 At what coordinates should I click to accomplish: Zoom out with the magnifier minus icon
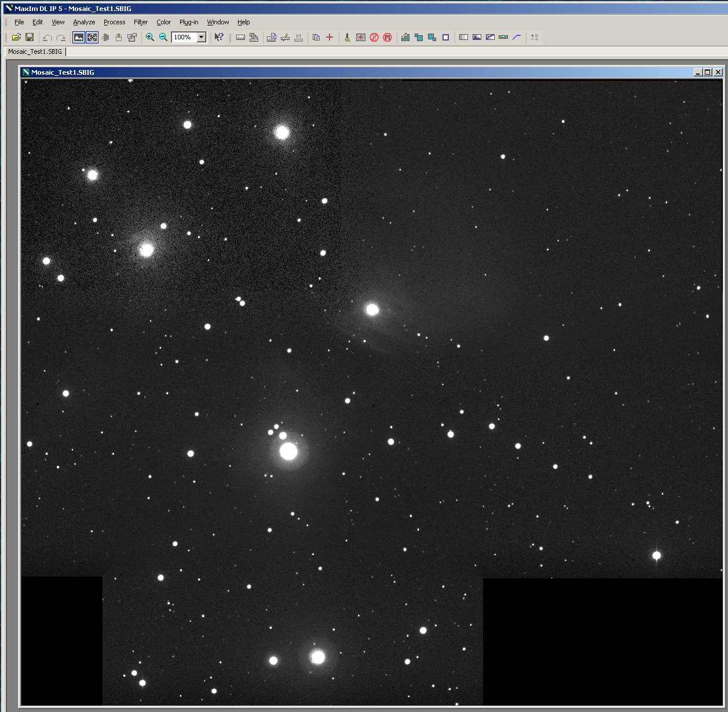pos(163,37)
